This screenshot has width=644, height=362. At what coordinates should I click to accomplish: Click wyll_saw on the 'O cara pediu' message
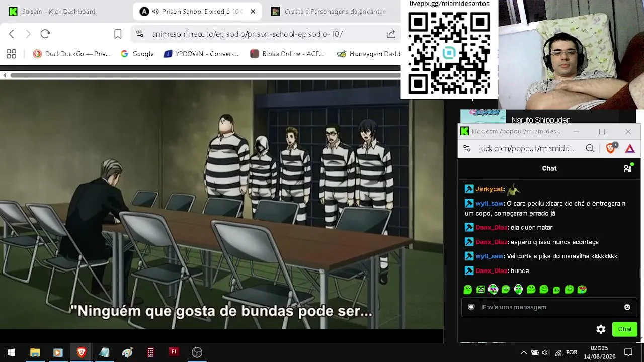tap(489, 204)
